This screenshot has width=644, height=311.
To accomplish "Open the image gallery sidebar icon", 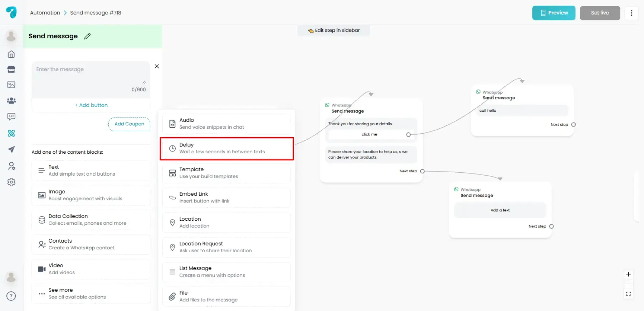I will 11,85.
